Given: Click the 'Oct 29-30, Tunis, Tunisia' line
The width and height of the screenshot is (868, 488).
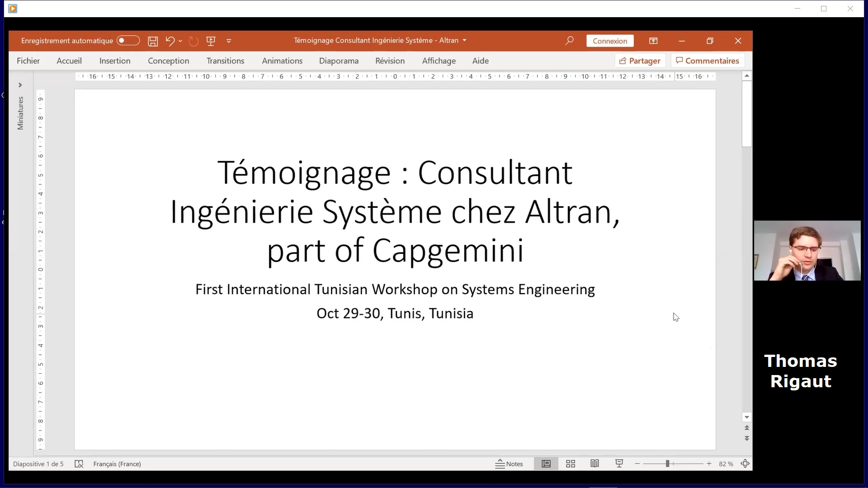Looking at the screenshot, I should point(395,314).
